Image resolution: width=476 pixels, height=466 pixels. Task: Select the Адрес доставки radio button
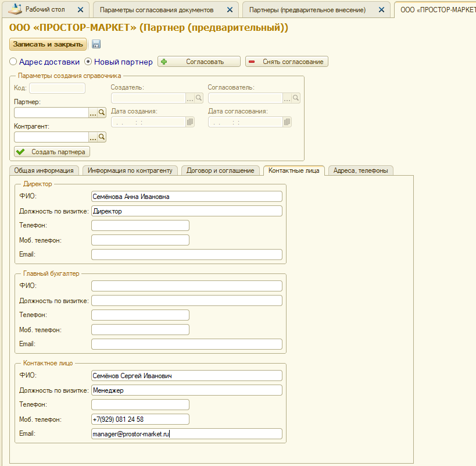click(13, 62)
